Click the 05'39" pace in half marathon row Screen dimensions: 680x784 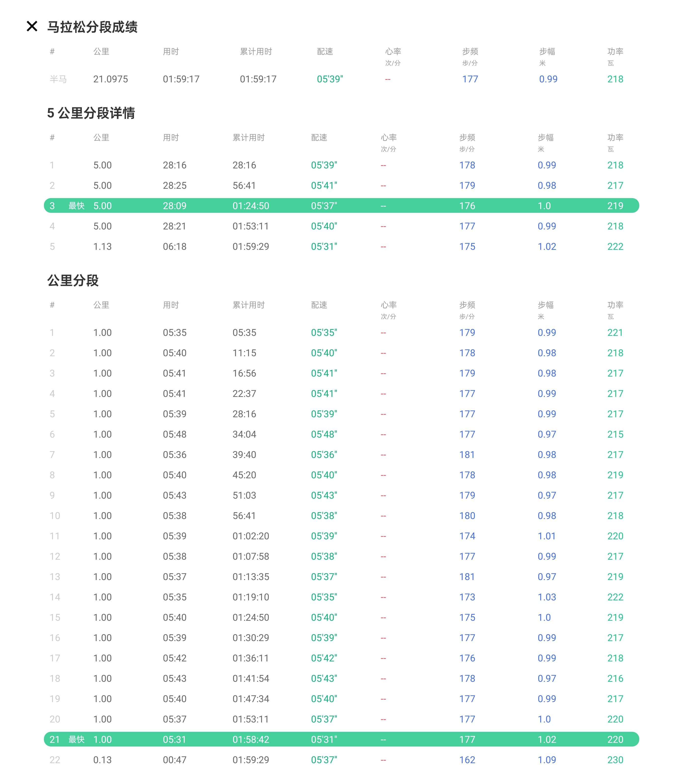click(330, 79)
